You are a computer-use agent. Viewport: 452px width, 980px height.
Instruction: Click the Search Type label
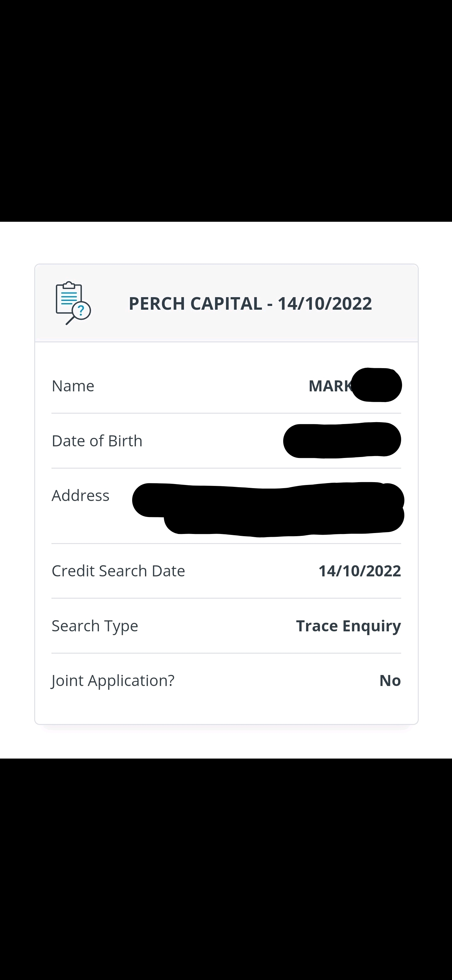coord(95,626)
